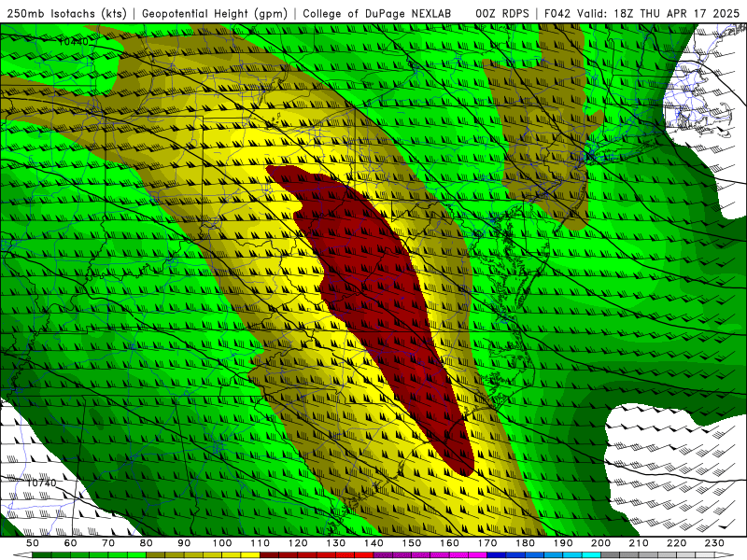
Task: Click the '00Z RDPS' model run label
Action: pyautogui.click(x=502, y=14)
